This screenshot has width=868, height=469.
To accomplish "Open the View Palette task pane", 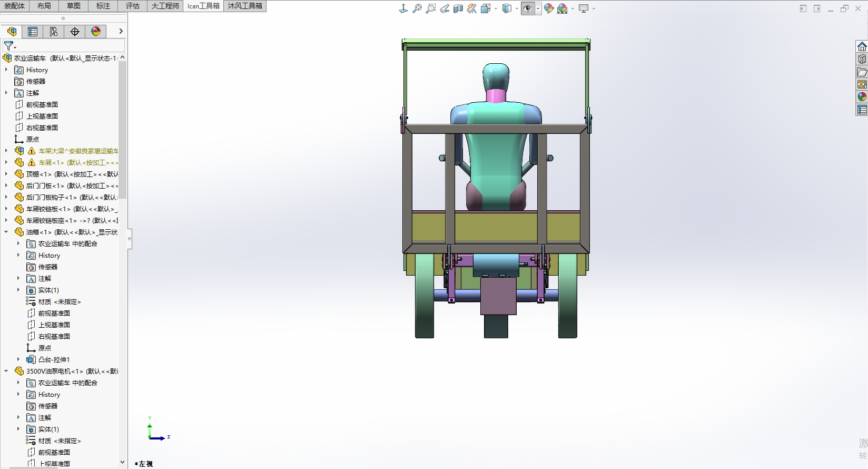I will 862,84.
